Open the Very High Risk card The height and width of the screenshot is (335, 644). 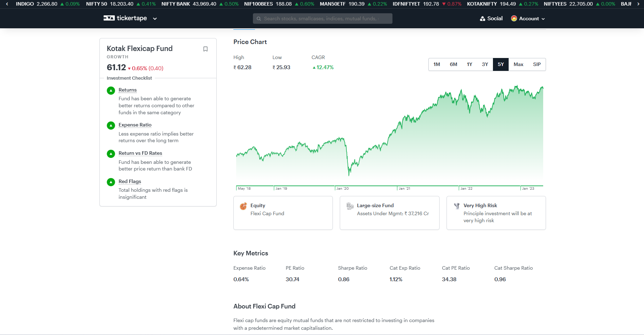pyautogui.click(x=496, y=213)
